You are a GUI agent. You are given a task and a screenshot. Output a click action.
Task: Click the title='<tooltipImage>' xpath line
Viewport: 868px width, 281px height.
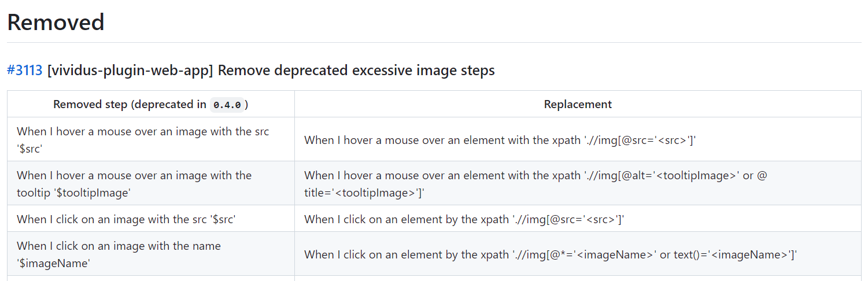[364, 193]
